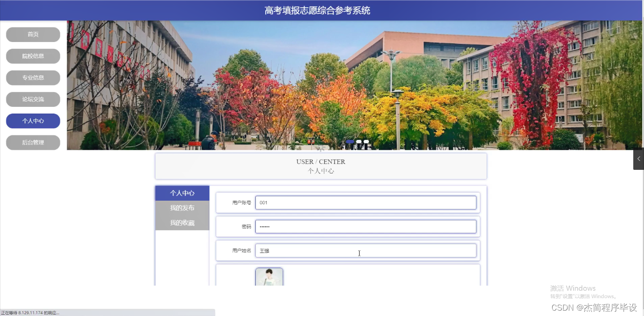
Task: Open the 院校信息 page from sidebar
Action: pyautogui.click(x=33, y=56)
